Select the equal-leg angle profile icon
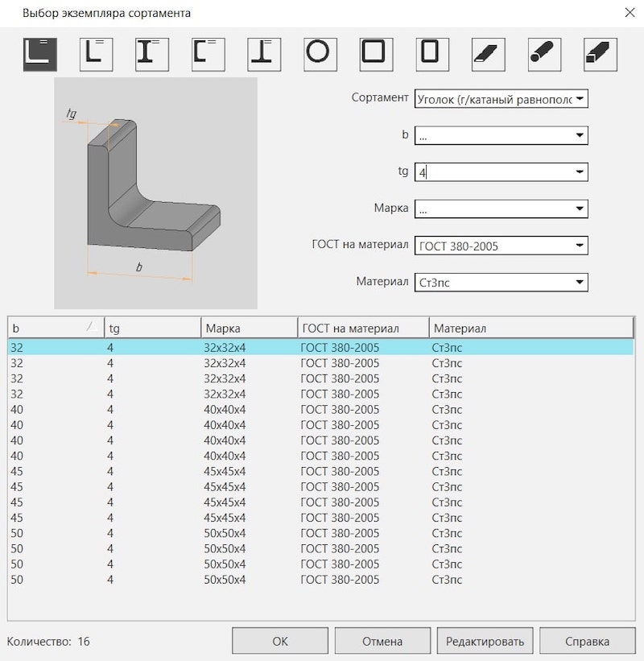 (40, 55)
